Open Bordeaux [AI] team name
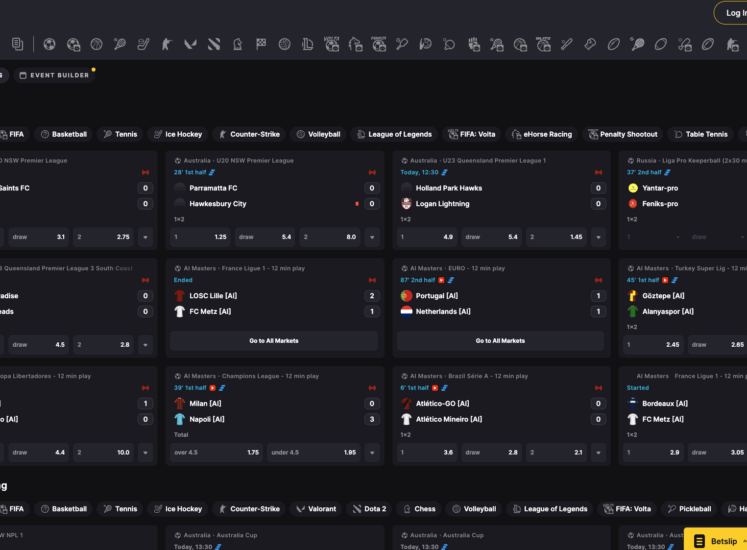Viewport: 747px width, 550px height. [665, 404]
